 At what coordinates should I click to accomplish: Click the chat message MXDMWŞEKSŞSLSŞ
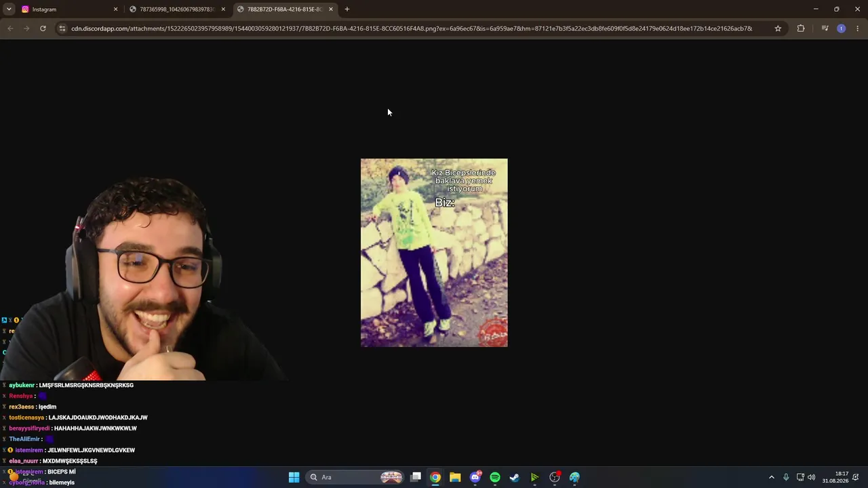(x=70, y=461)
